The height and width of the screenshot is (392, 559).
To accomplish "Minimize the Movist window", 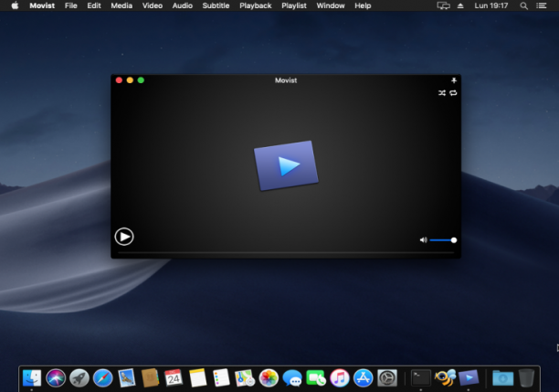I will [x=130, y=80].
